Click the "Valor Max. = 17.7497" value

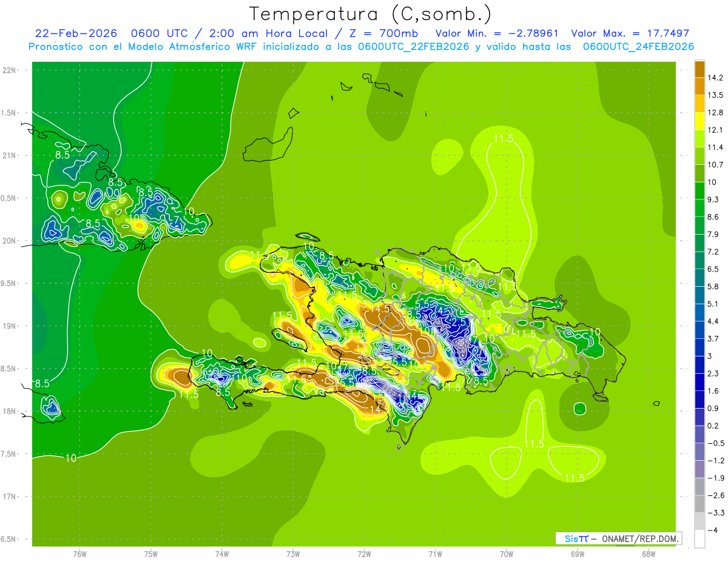pyautogui.click(x=630, y=33)
